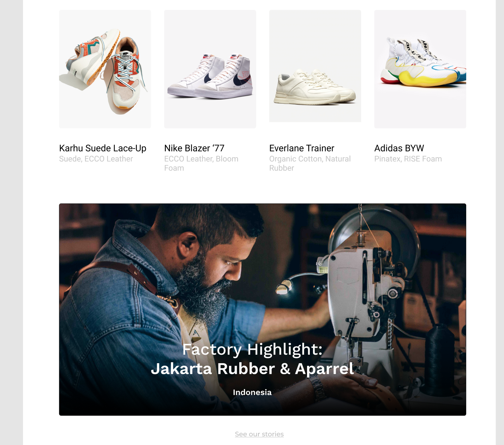The width and height of the screenshot is (504, 445).
Task: View the Everlane Trainer product photo
Action: (315, 66)
